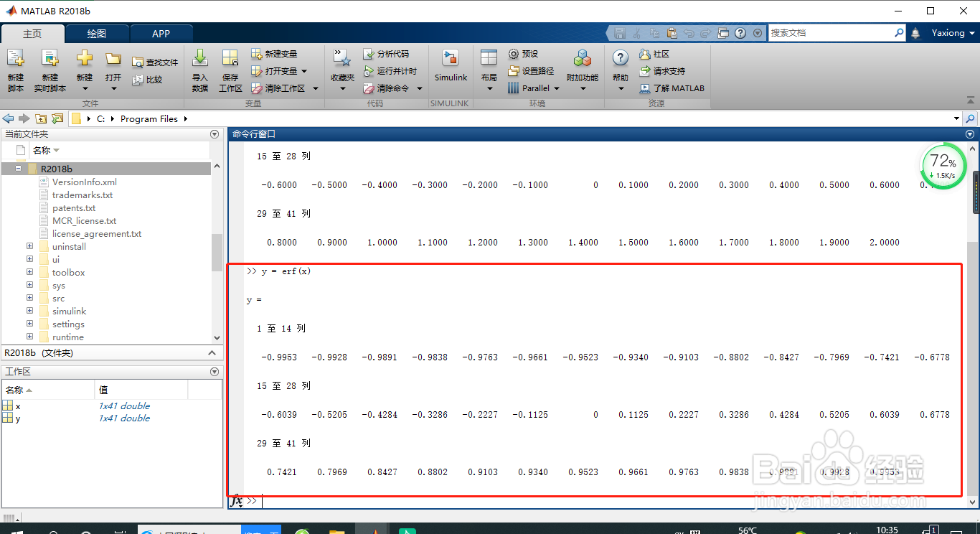Image resolution: width=980 pixels, height=534 pixels.
Task: Click the 预设 (Preferences) gear icon
Action: (x=514, y=54)
